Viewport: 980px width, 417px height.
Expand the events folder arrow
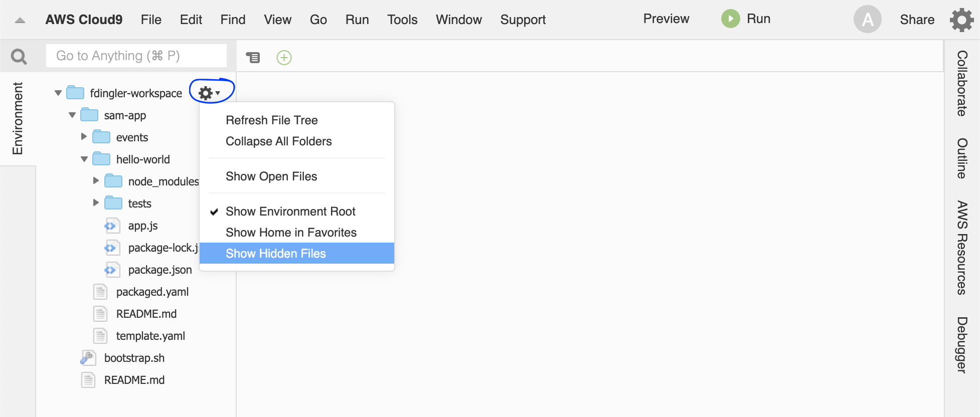click(x=84, y=136)
